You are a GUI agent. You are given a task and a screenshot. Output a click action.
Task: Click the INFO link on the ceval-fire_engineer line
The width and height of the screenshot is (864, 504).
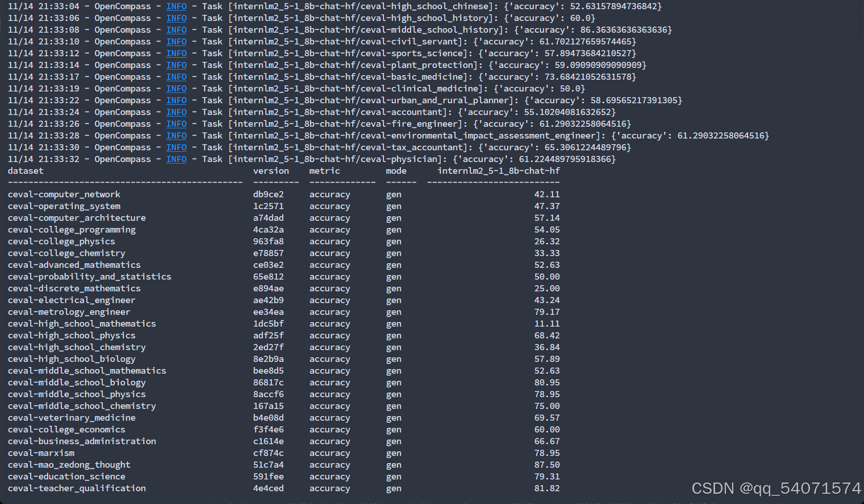(176, 123)
